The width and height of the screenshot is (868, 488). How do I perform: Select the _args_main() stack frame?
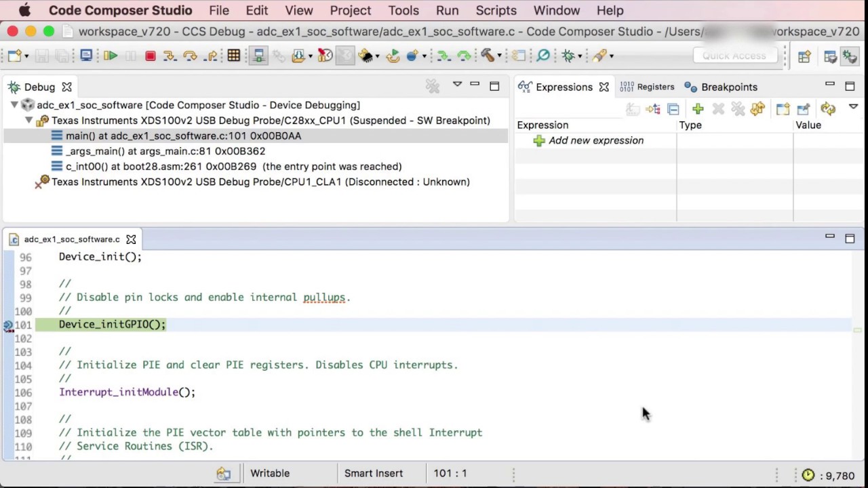tap(165, 151)
